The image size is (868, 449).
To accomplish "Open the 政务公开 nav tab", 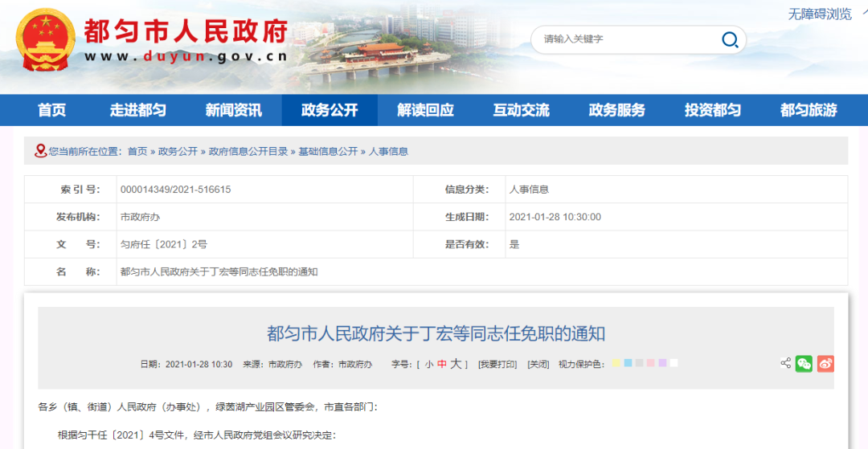I will 330,110.
